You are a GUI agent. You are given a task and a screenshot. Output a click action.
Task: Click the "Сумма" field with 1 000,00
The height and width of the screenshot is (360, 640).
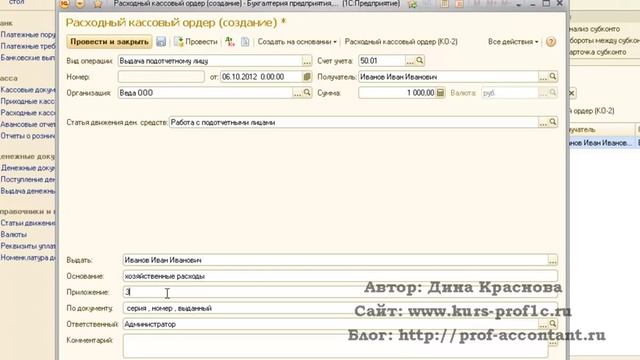coord(397,93)
